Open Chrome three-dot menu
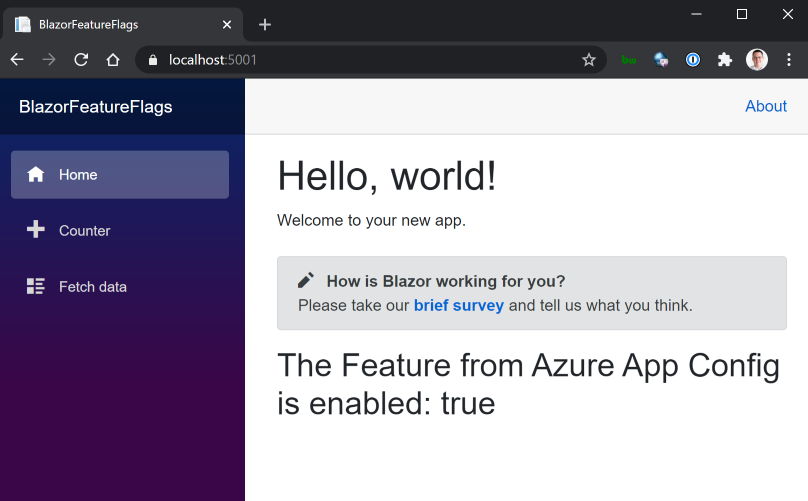808x501 pixels. coord(788,60)
